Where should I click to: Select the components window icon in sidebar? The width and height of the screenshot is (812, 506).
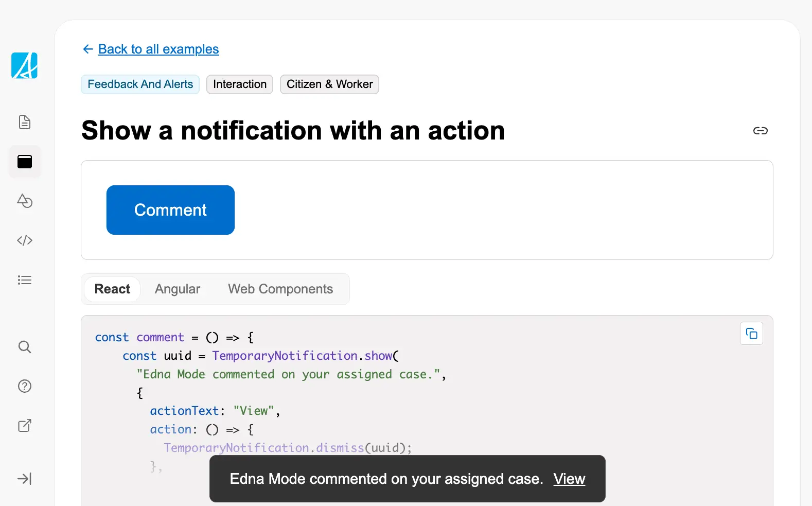25,162
